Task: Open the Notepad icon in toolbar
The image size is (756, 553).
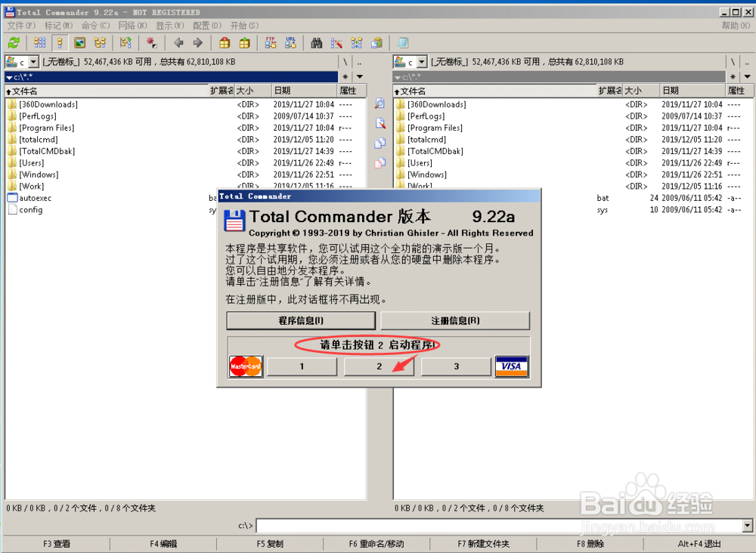Action: tap(403, 43)
